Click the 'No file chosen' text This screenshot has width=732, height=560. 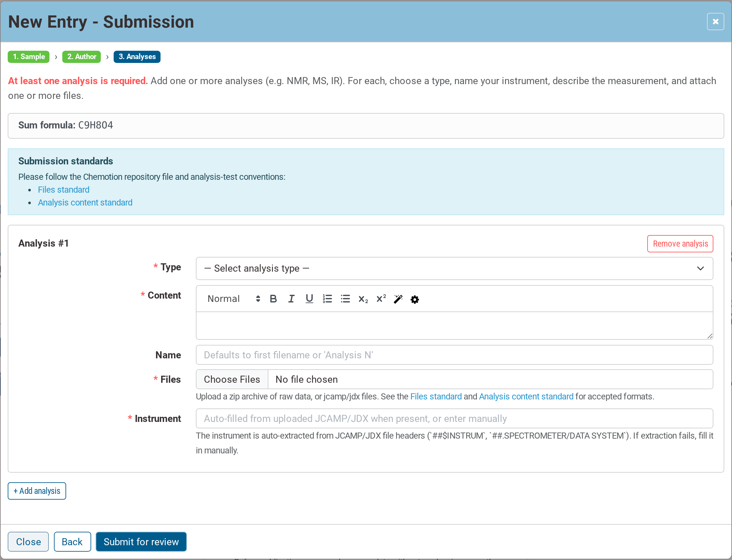307,379
